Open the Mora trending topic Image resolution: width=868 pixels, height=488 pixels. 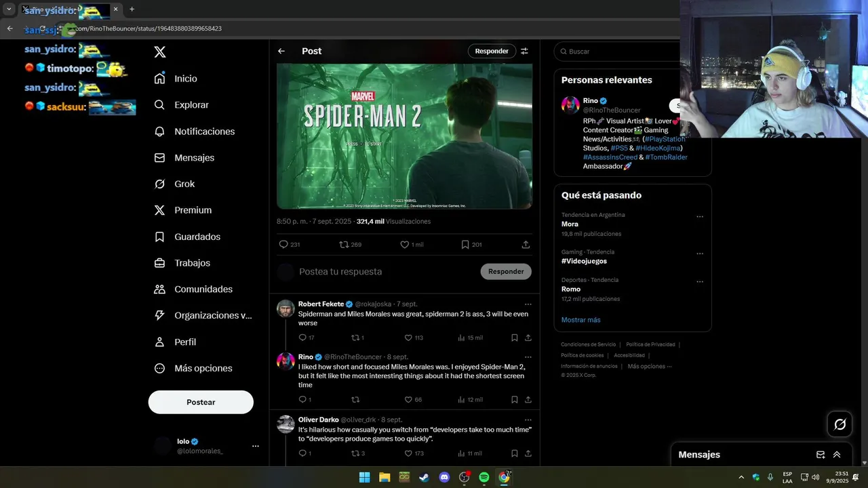(x=570, y=224)
